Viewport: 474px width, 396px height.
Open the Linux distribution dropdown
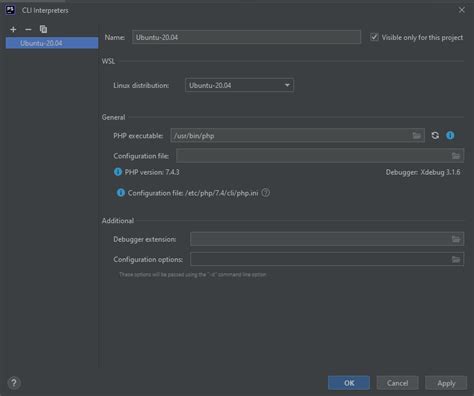(x=239, y=85)
